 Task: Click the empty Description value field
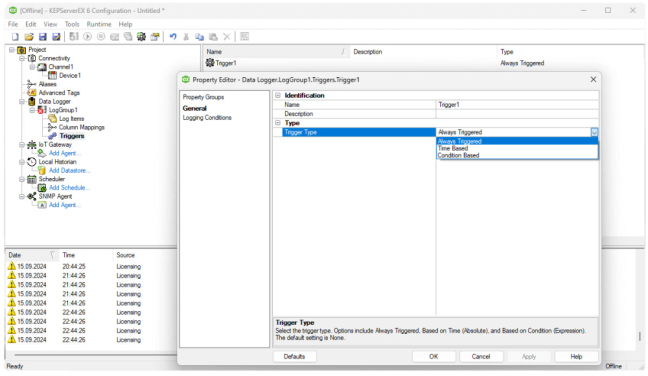(517, 114)
